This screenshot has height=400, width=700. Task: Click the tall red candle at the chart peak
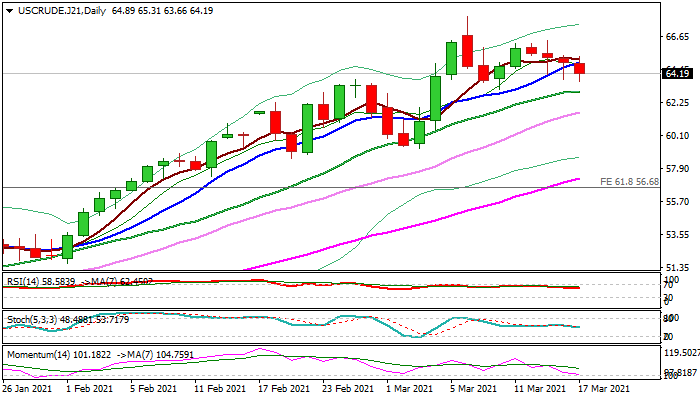point(467,50)
